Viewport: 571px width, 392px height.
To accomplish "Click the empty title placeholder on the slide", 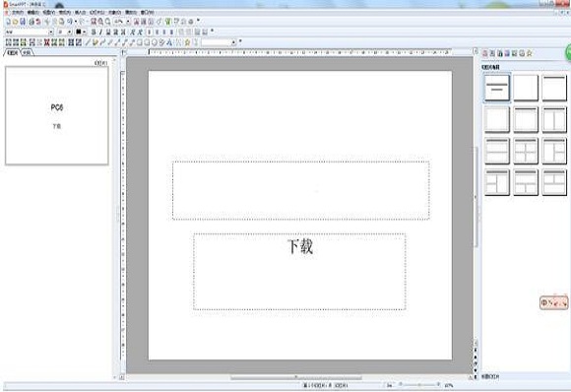I will pyautogui.click(x=301, y=190).
